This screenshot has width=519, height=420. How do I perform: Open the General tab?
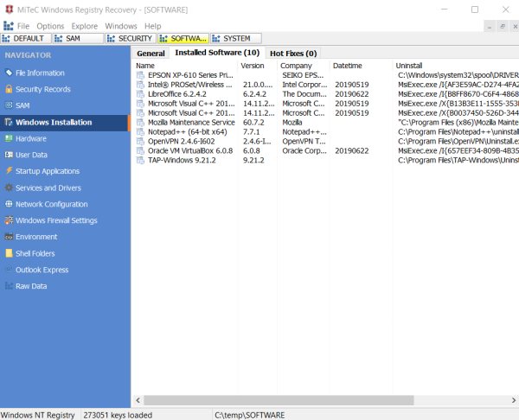coord(151,54)
